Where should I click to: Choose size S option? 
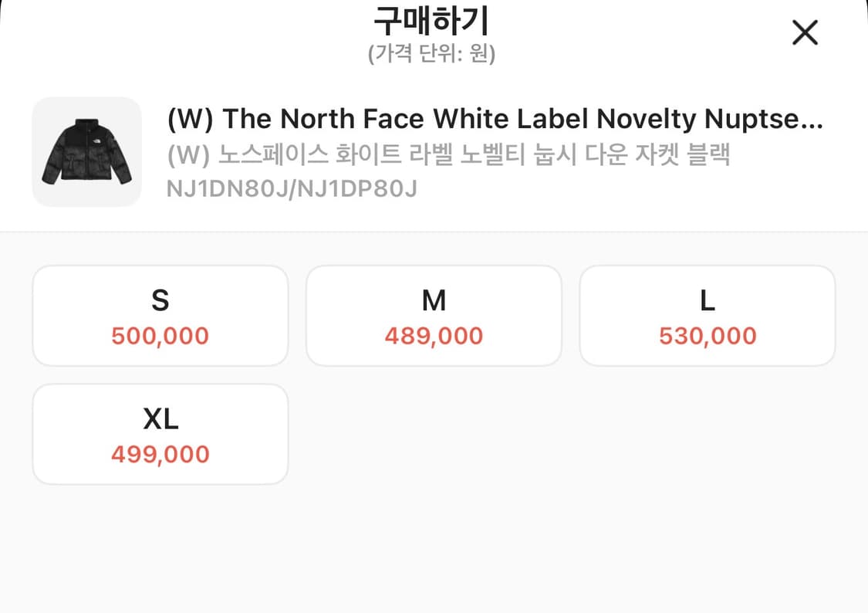(x=160, y=315)
